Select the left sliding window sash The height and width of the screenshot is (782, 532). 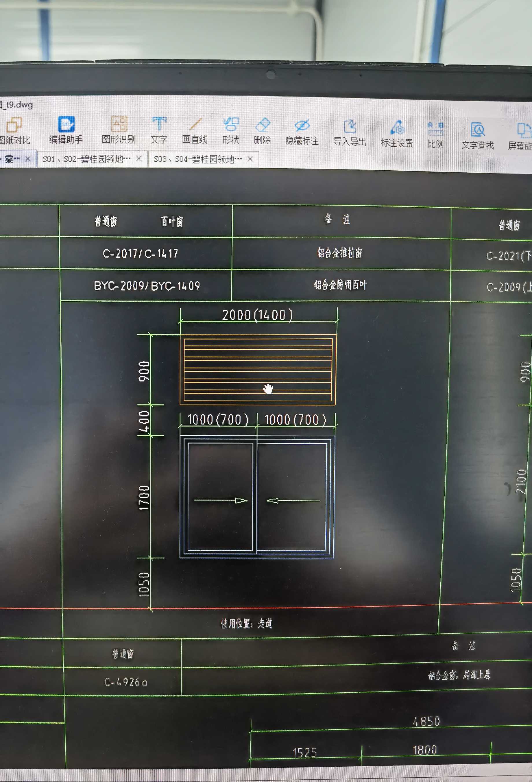click(x=220, y=497)
